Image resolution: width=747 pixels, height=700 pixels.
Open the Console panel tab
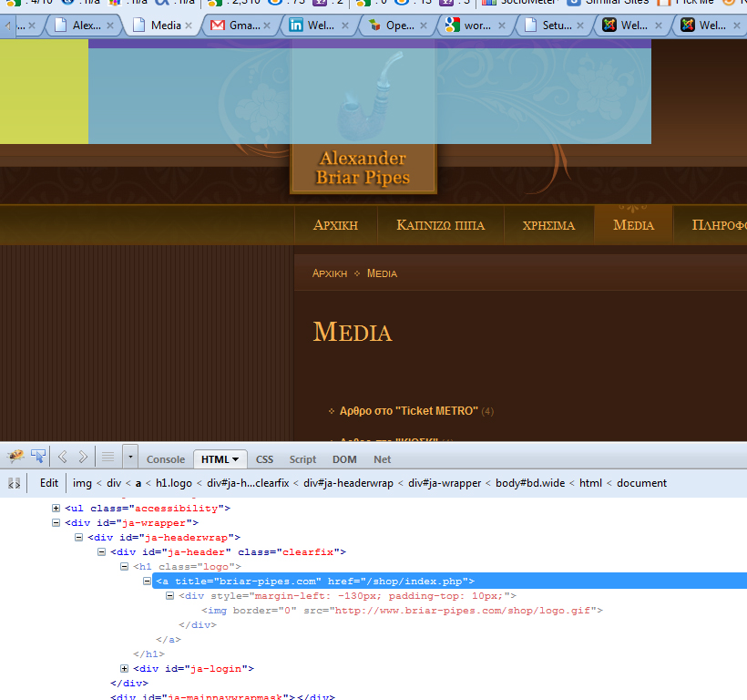point(166,459)
